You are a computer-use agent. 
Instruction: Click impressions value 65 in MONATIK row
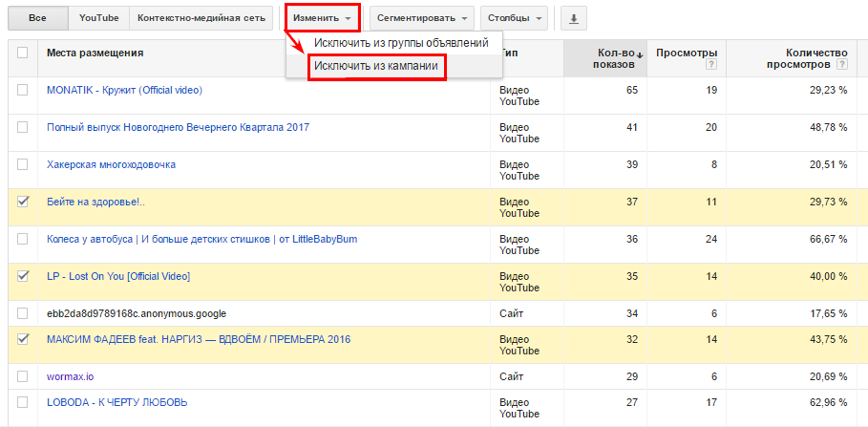coord(632,91)
